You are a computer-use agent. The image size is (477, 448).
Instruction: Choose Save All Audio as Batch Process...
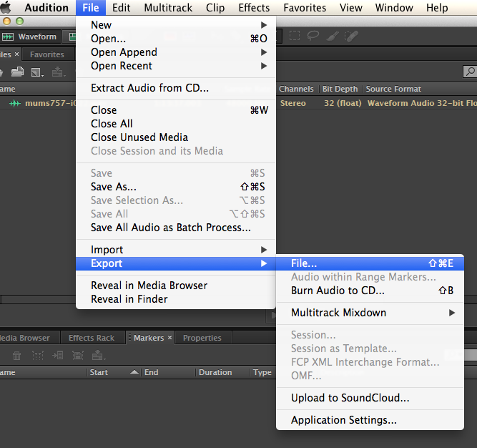[x=176, y=228]
